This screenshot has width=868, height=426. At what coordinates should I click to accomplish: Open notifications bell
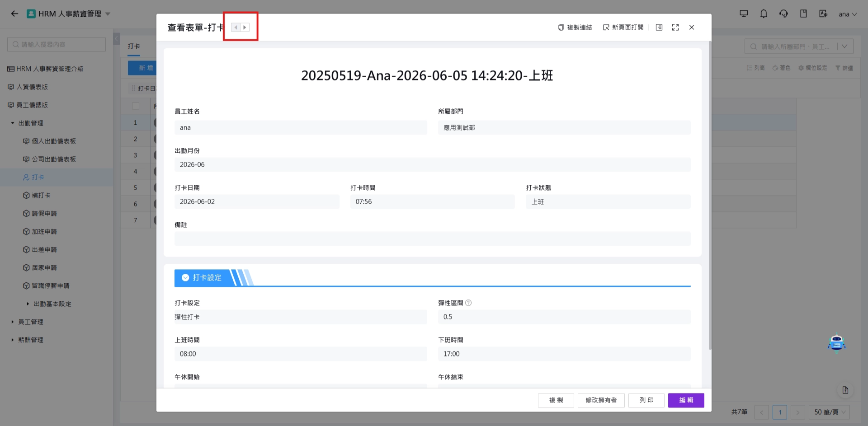(x=764, y=14)
